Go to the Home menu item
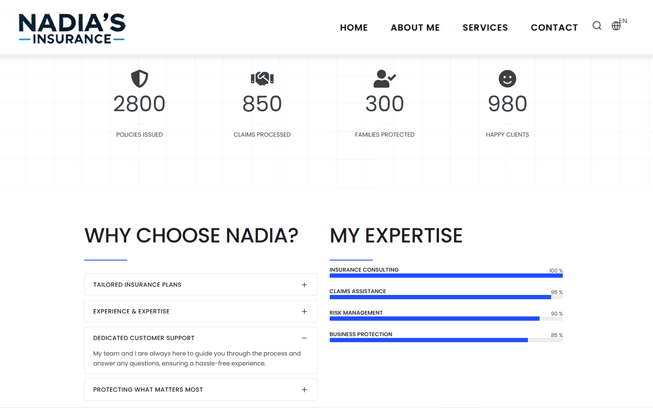653x408 pixels. [354, 28]
